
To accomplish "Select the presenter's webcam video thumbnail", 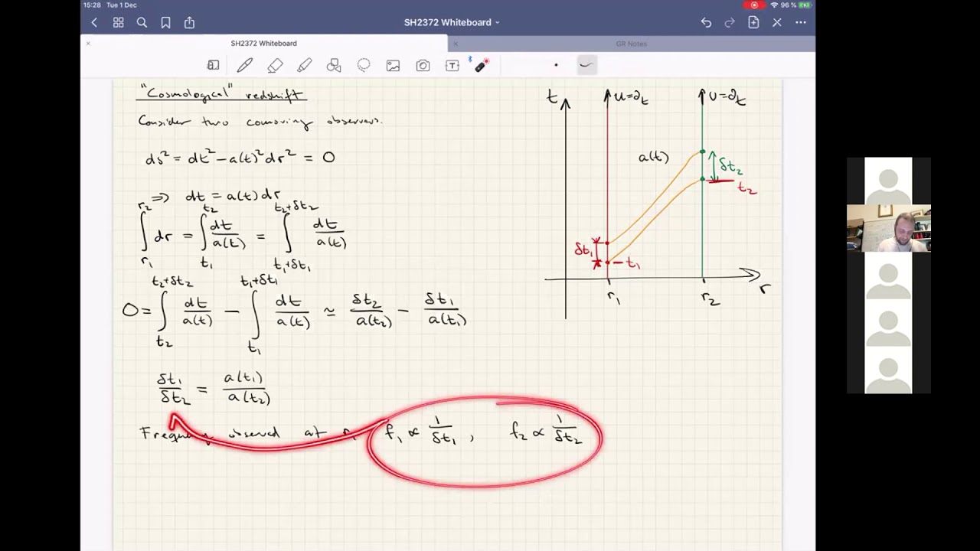I will [888, 228].
